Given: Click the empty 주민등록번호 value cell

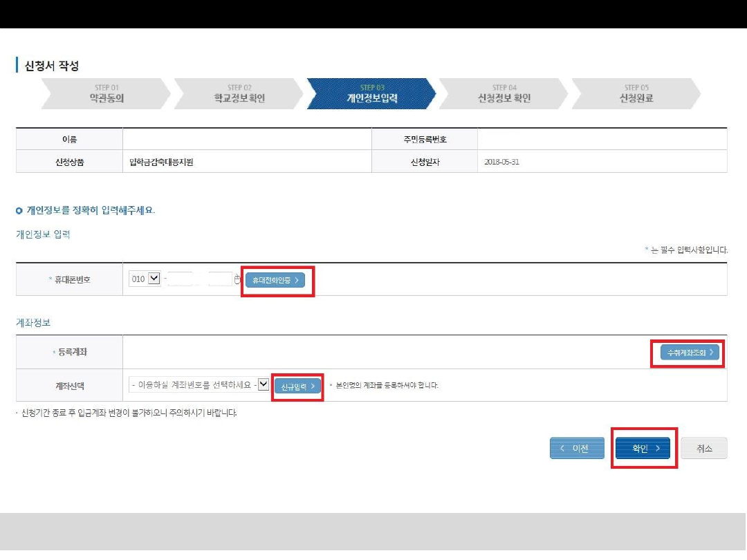Looking at the screenshot, I should (x=602, y=139).
